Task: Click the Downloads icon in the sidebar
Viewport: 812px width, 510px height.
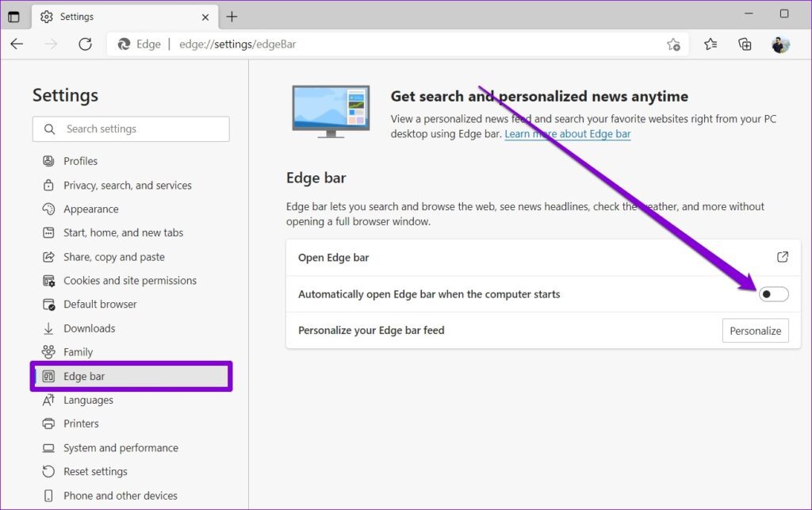Action: click(48, 328)
